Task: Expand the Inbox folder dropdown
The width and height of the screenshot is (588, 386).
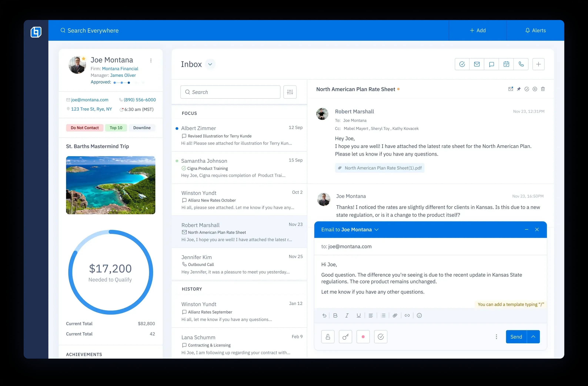Action: [210, 64]
